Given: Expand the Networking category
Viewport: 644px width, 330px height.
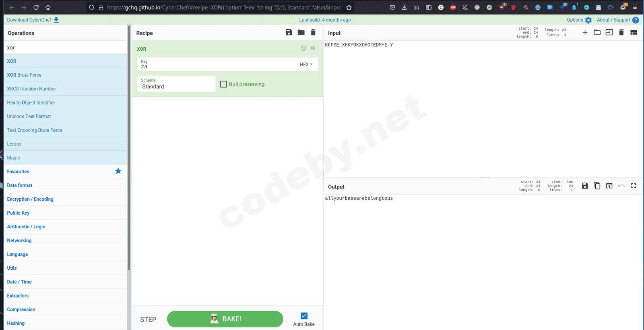Looking at the screenshot, I should [65, 240].
